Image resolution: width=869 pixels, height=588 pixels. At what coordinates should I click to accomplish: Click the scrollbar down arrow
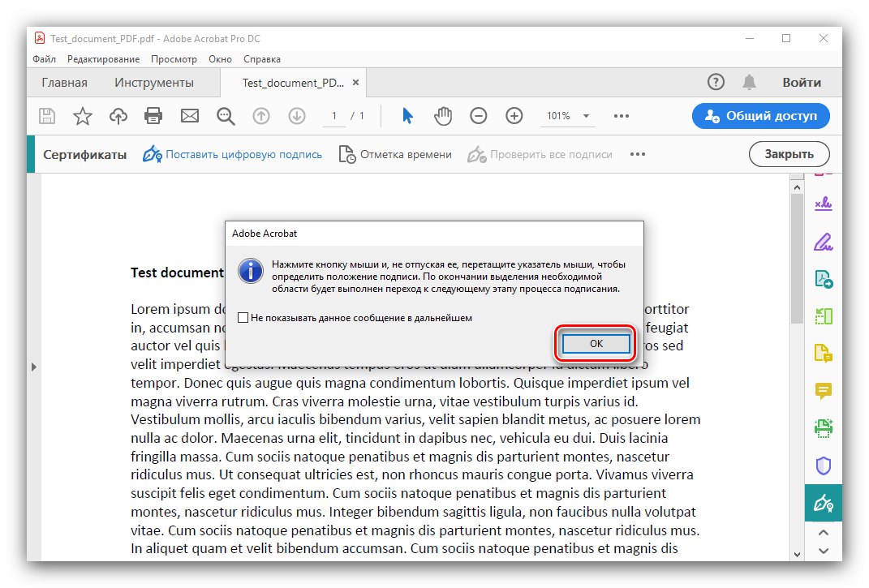(x=797, y=554)
